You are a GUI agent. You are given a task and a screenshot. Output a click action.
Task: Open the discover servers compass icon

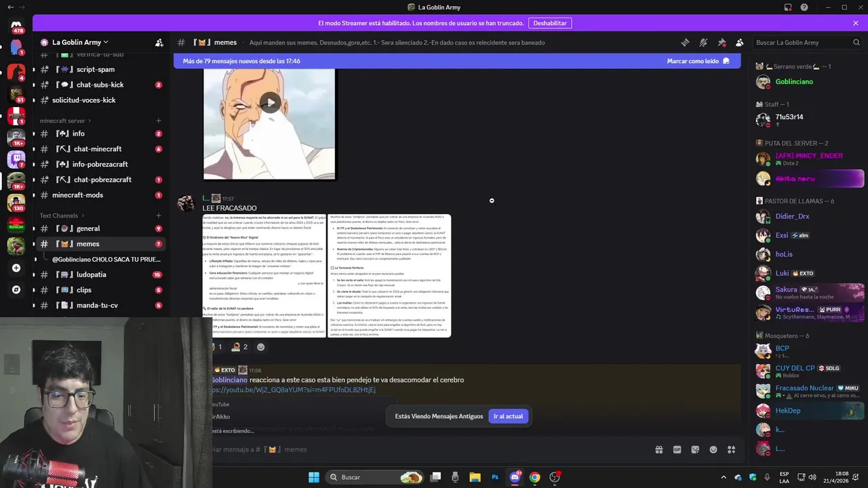pos(16,289)
